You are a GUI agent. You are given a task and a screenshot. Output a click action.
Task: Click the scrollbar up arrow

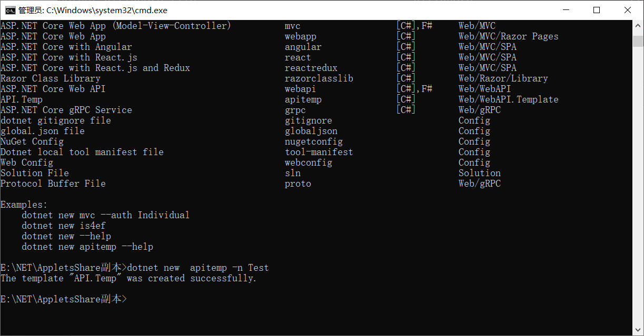[x=638, y=26]
